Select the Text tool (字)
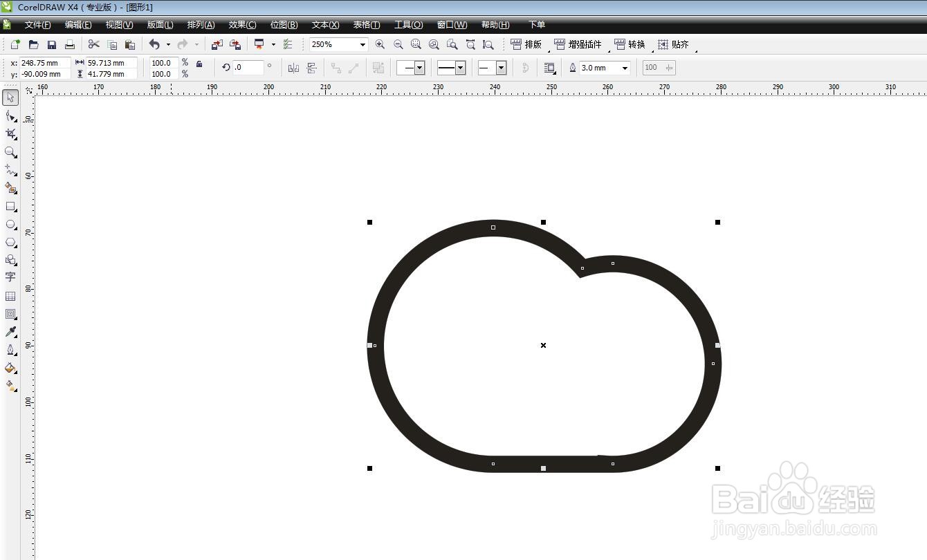927x560 pixels. pyautogui.click(x=10, y=277)
